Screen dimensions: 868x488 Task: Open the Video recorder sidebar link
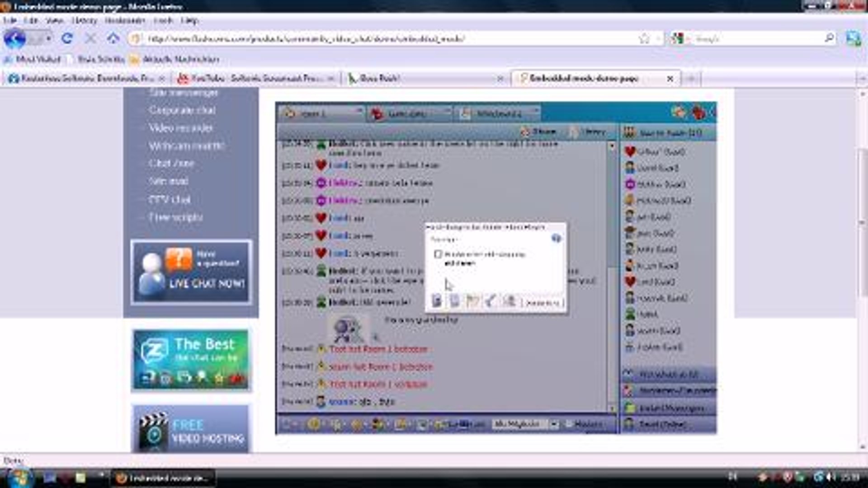180,128
